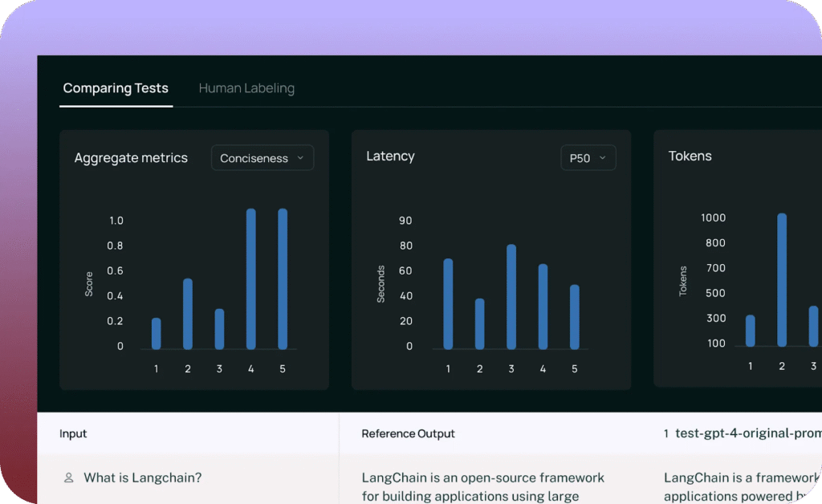Open the Human Labeling tab
This screenshot has width=822, height=504.
(x=246, y=88)
